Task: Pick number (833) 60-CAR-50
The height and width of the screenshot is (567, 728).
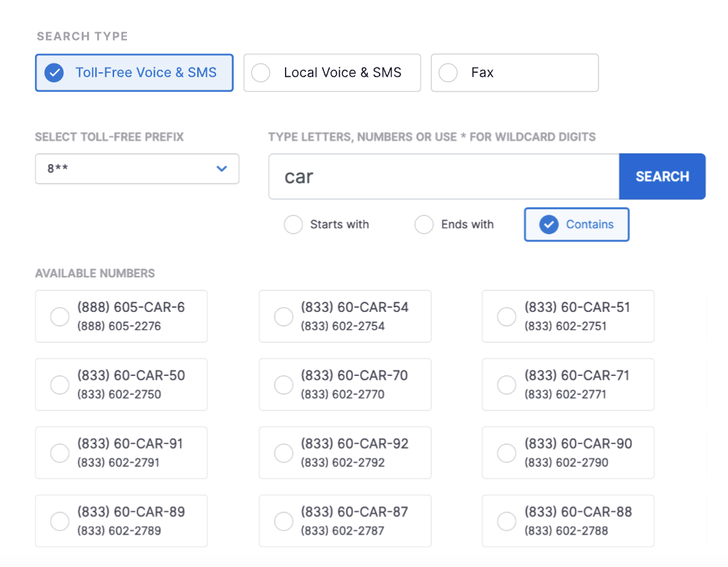Action: pos(121,385)
